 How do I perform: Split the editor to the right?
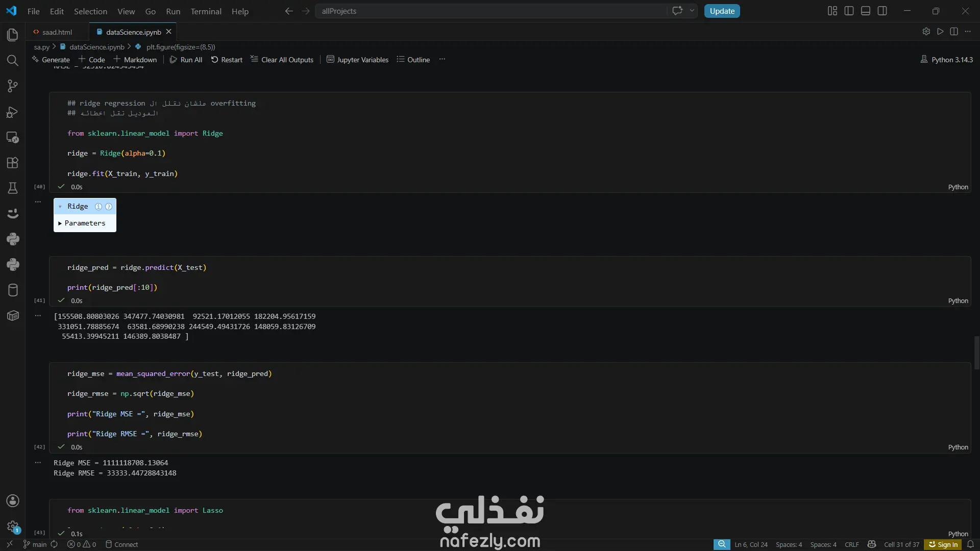tap(954, 32)
